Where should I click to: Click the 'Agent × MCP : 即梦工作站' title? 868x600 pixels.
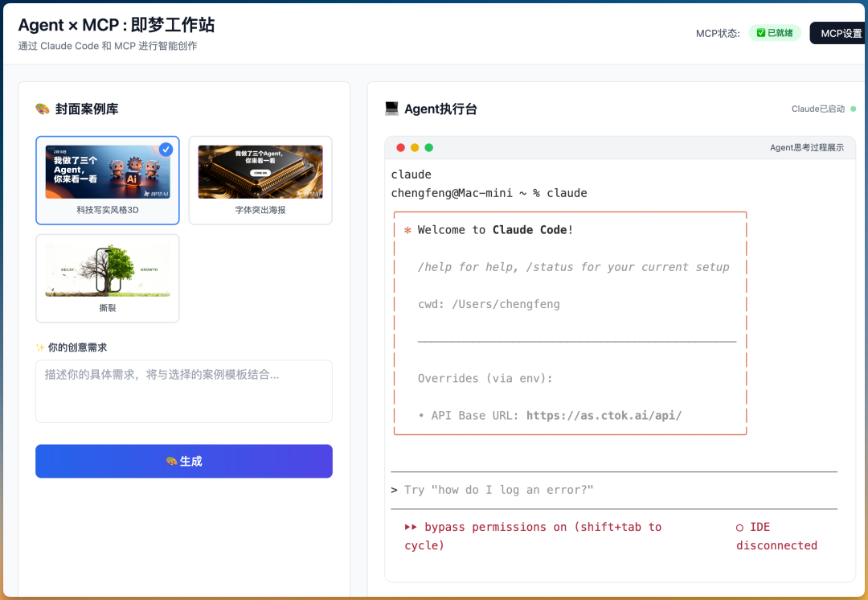tap(117, 25)
